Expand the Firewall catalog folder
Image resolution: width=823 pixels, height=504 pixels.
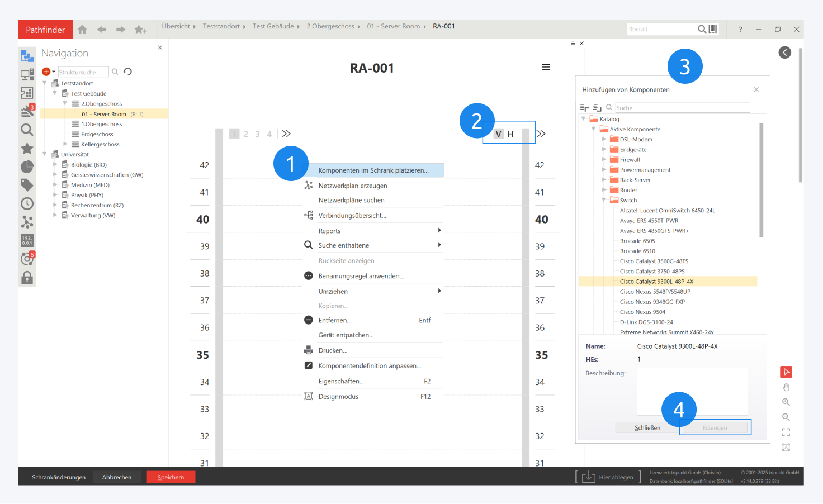pos(604,160)
